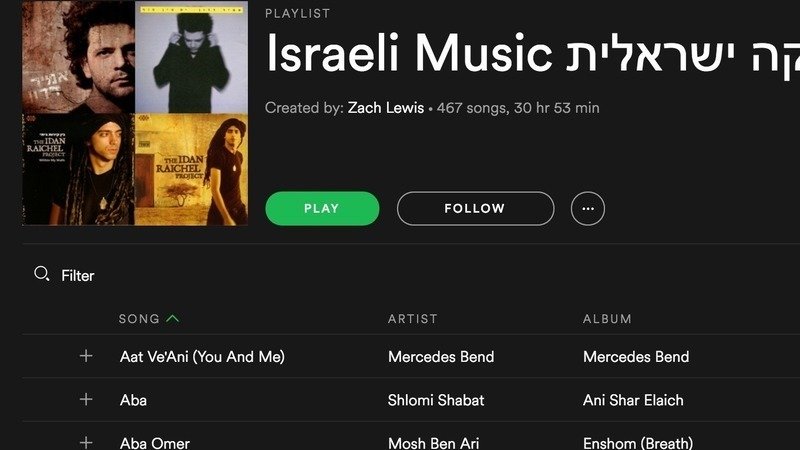Sort tracks by the Album column header
Screen dimensions: 800x450
pyautogui.click(x=607, y=319)
